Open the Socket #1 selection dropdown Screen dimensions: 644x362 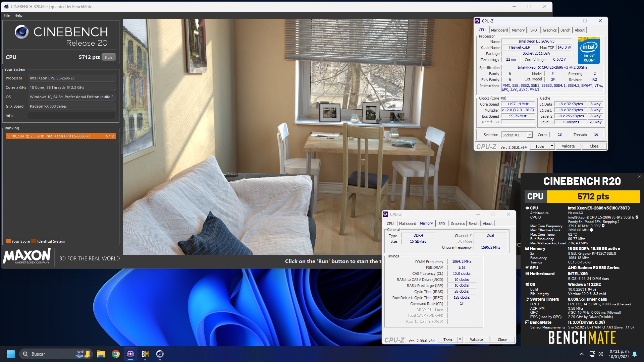pyautogui.click(x=517, y=135)
